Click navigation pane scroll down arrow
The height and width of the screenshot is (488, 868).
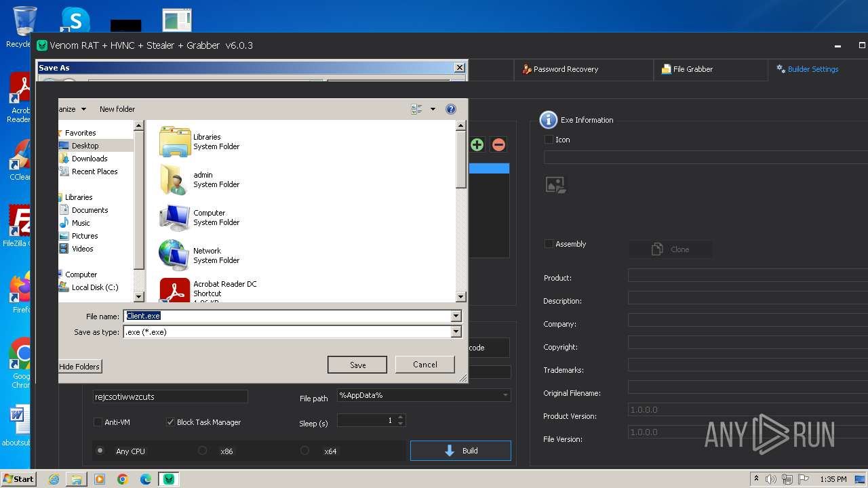(139, 297)
